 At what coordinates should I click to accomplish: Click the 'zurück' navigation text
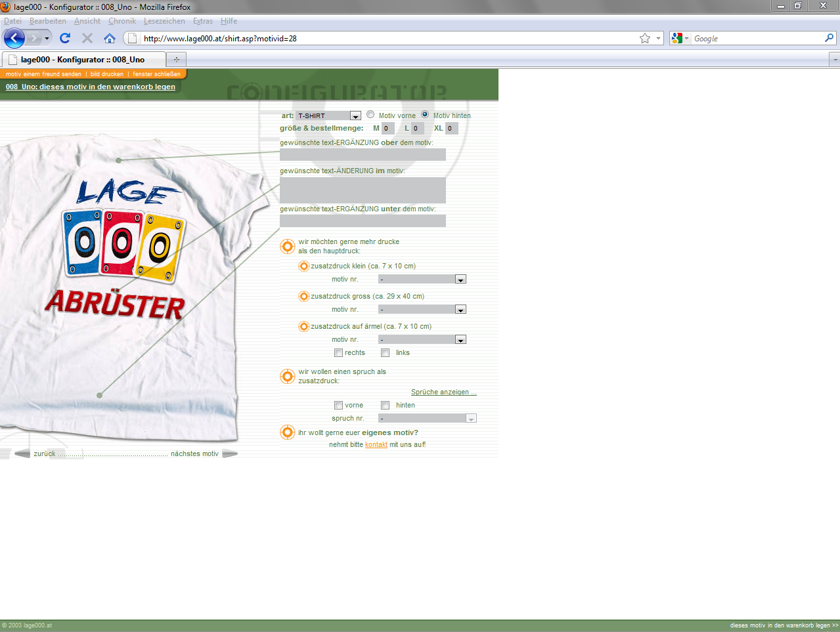45,453
